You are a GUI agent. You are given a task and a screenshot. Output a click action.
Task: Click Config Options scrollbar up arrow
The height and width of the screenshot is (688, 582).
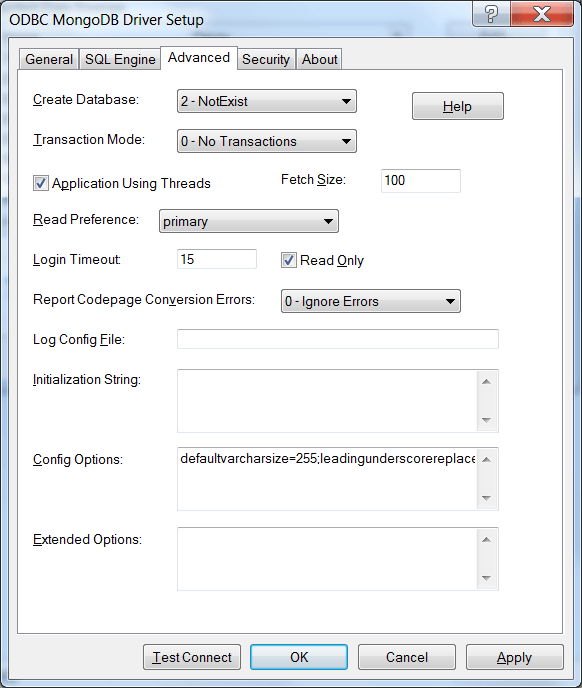pos(486,460)
